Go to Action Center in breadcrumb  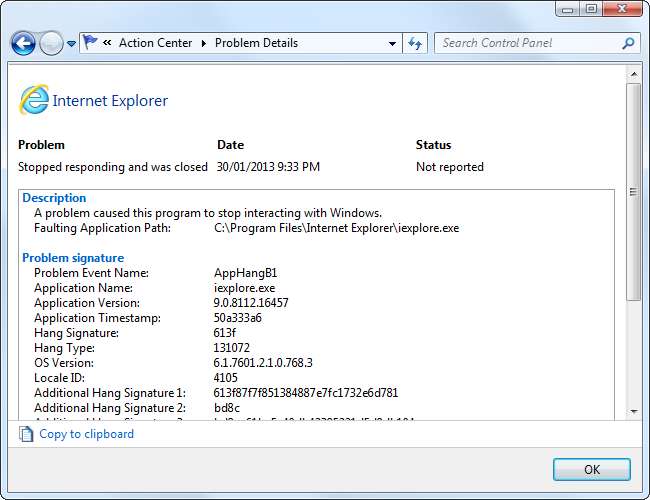point(155,43)
